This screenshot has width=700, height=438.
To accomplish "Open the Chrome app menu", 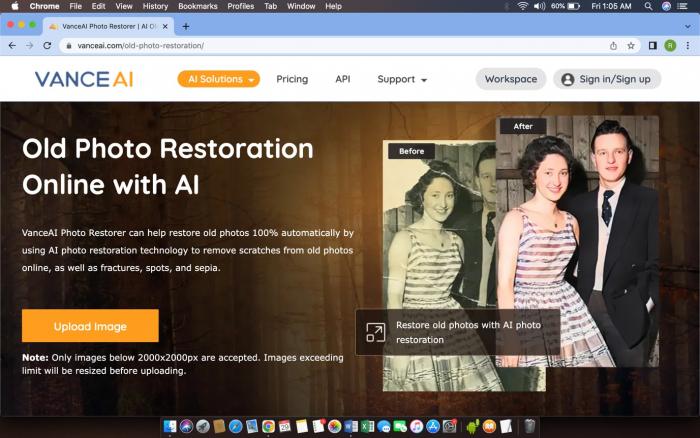I will [x=44, y=6].
